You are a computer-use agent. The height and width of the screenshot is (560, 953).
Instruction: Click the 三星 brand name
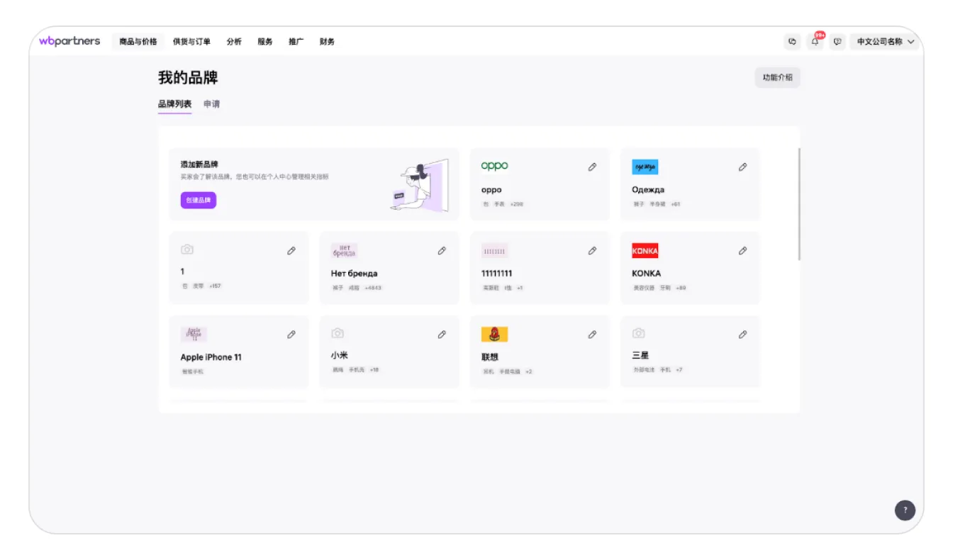tap(640, 356)
